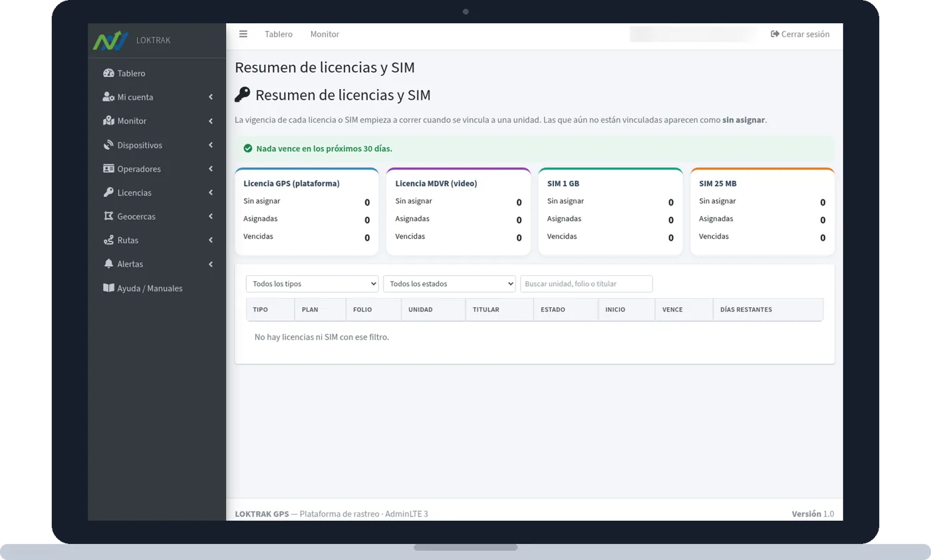
Task: Click the SIM 25 MB card title
Action: point(718,184)
